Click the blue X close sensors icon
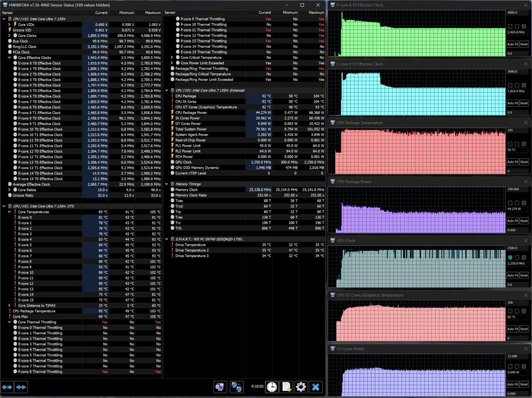 tap(316, 387)
